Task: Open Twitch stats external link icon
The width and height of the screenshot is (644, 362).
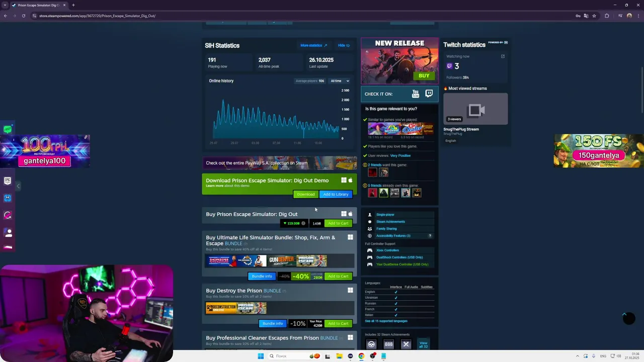Action: click(503, 56)
